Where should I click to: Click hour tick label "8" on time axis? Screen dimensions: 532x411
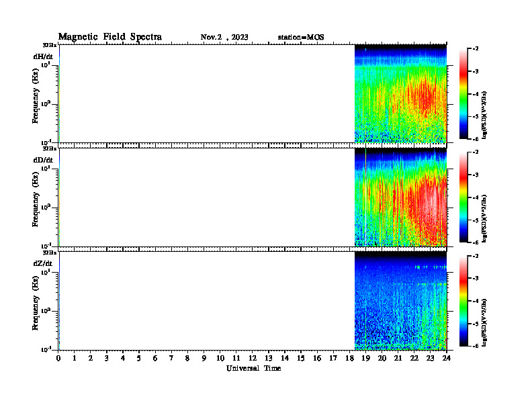tap(187, 359)
